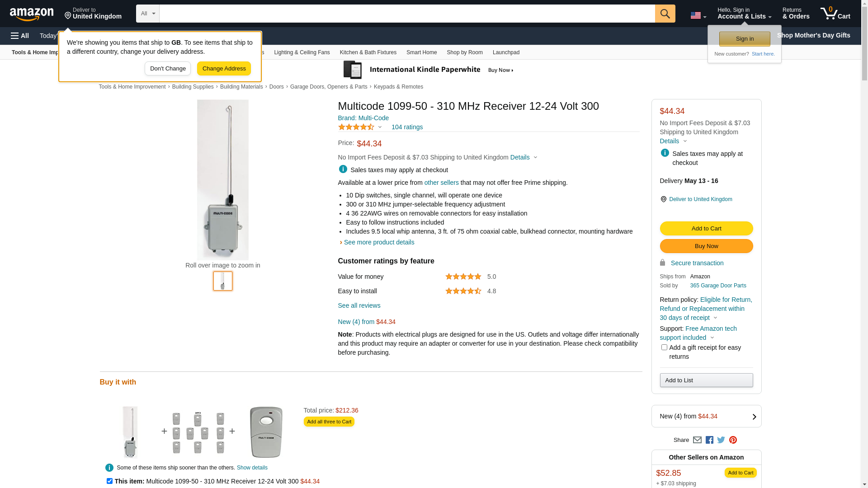Share on Pinterest icon
Screen dimensions: 868x488
tap(733, 440)
